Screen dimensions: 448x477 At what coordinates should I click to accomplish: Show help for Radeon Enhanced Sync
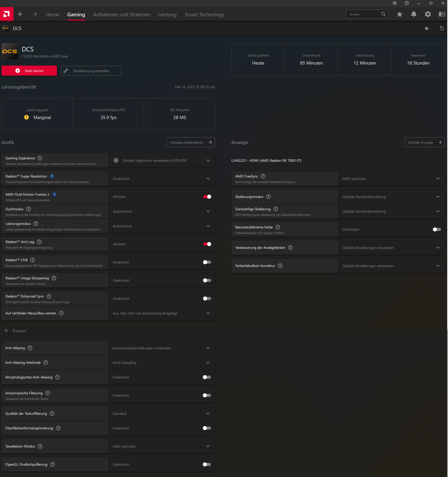coord(49,296)
